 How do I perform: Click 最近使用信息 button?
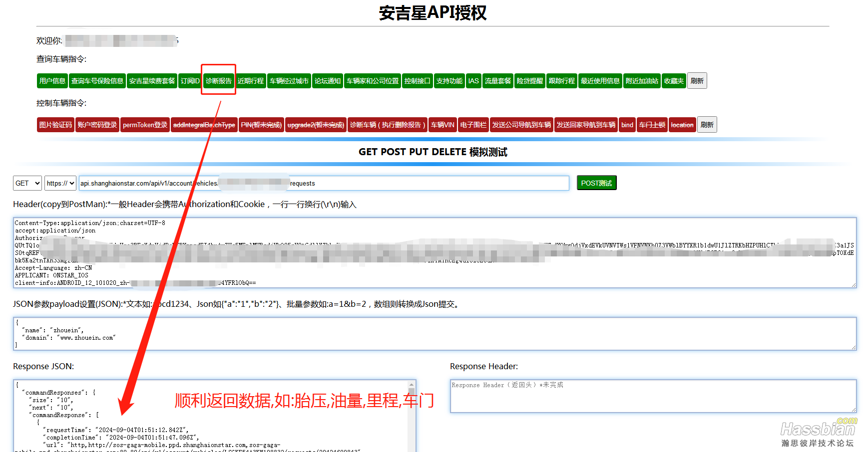(600, 81)
